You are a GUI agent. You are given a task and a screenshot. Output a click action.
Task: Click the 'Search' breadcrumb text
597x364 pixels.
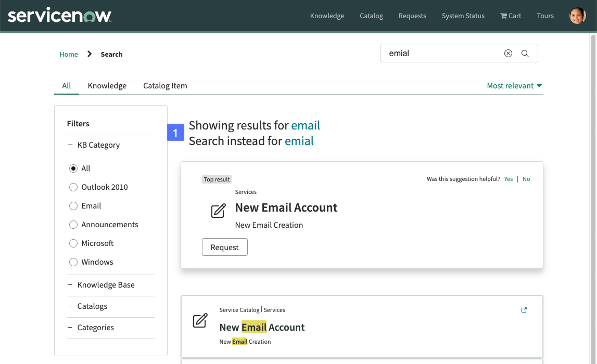[x=111, y=55]
